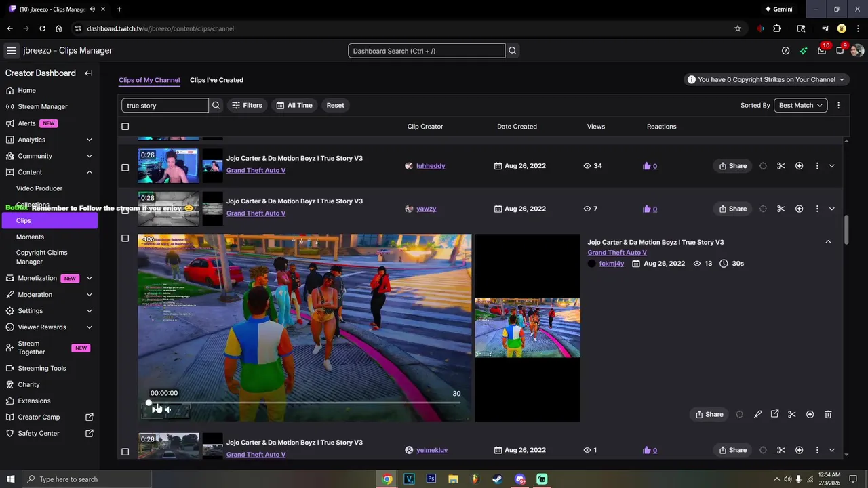
Task: Open the profile avatar menu
Action: pyautogui.click(x=857, y=51)
